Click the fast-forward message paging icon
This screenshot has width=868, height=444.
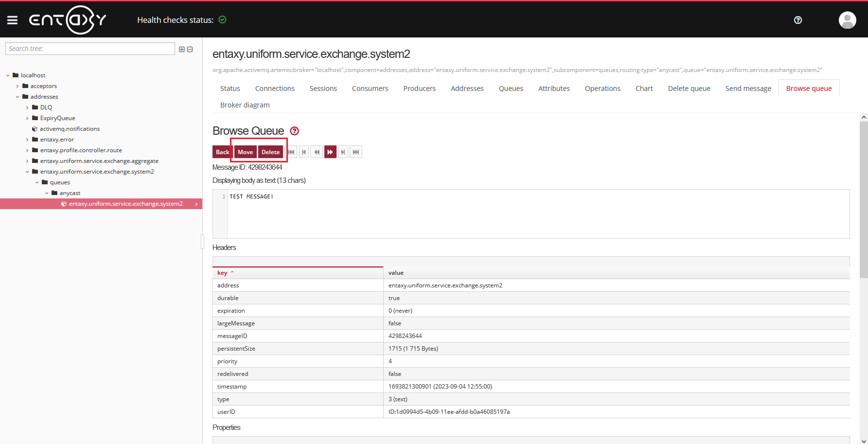(330, 152)
